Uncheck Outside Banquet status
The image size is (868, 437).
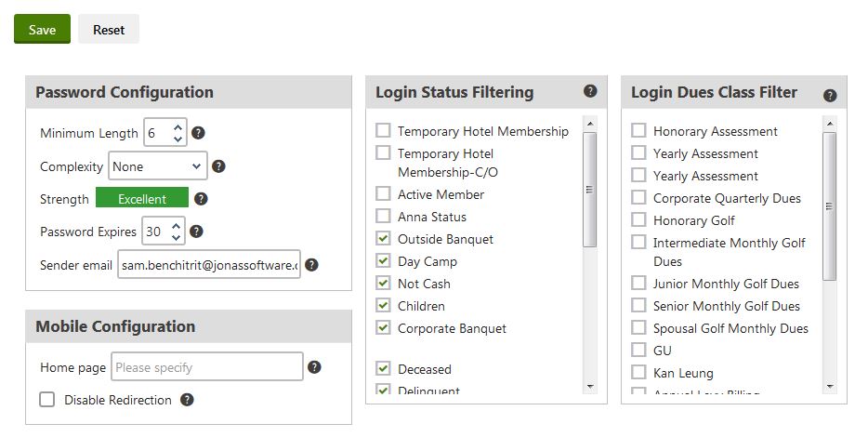pos(383,239)
